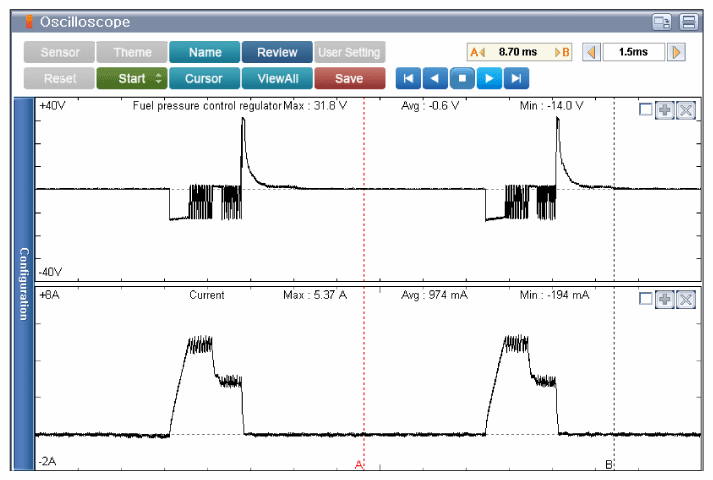Switch to Review mode
This screenshot has width=713, height=480.
[277, 52]
